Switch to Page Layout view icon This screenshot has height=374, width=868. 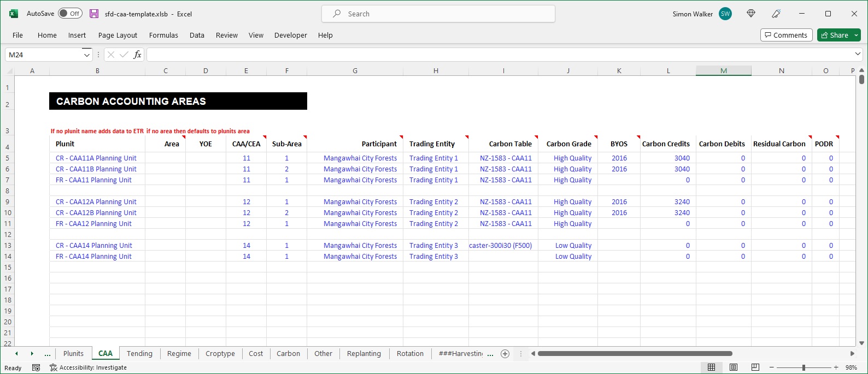coord(734,367)
